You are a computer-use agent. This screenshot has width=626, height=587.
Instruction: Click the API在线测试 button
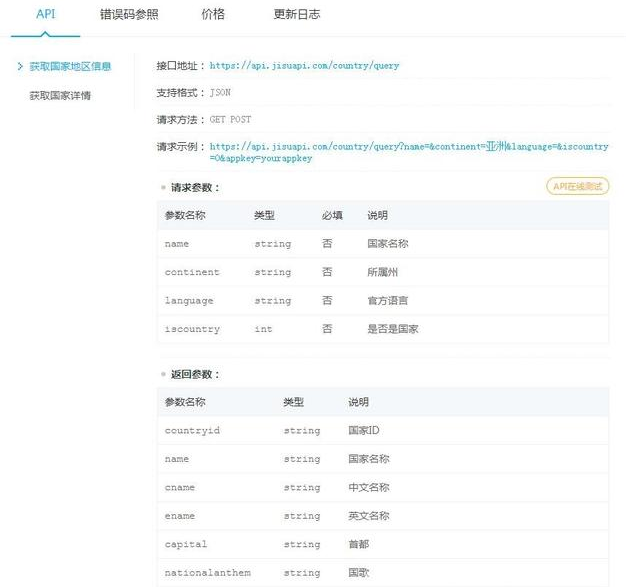coord(577,186)
